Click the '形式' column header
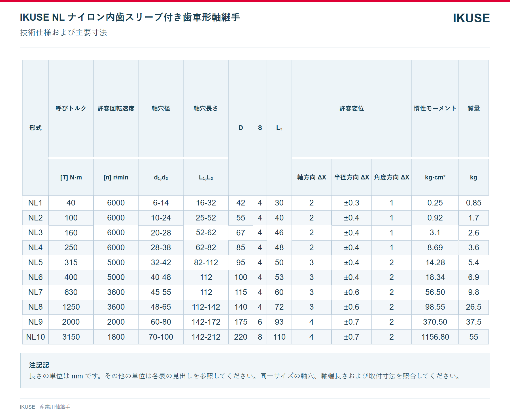 (x=35, y=128)
